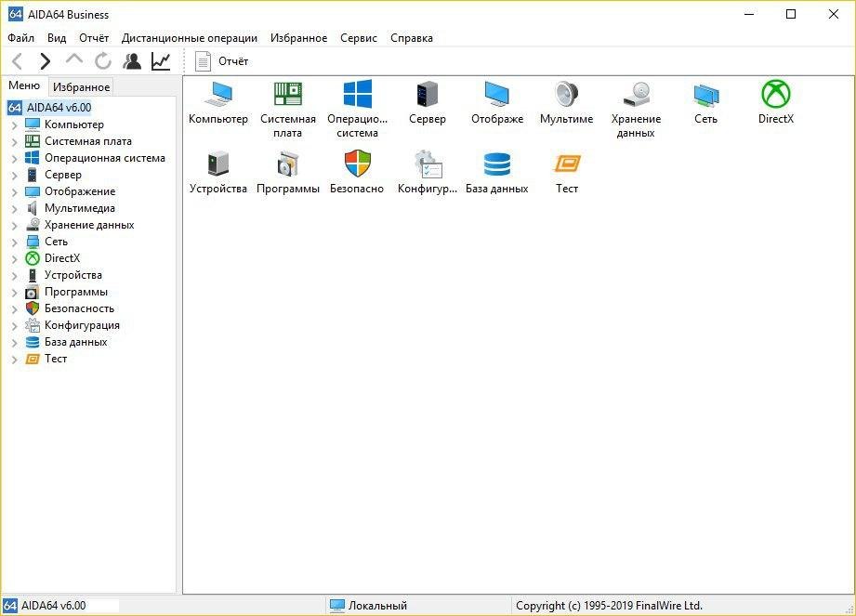
Task: Click the Back arrow in the toolbar
Action: (x=18, y=61)
